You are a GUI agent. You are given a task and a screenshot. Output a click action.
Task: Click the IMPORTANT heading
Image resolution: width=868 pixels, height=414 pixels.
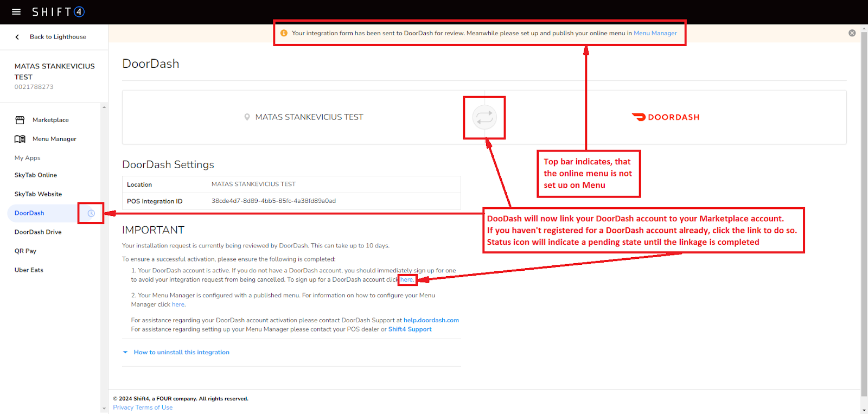(154, 230)
